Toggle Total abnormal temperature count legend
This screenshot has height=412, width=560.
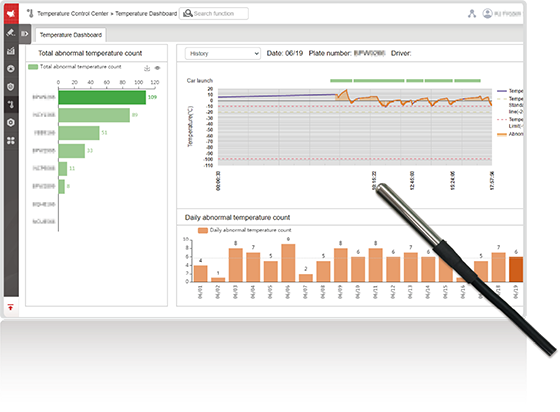pyautogui.click(x=75, y=67)
